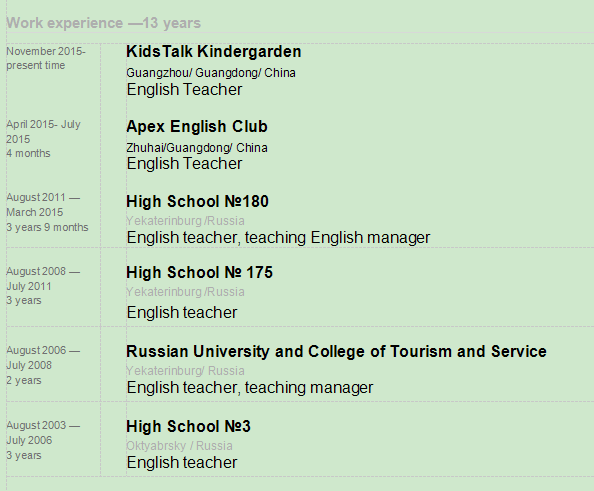Click 'English Teacher' under KidsTalk Kindergarden
The image size is (594, 491).
[x=184, y=90]
